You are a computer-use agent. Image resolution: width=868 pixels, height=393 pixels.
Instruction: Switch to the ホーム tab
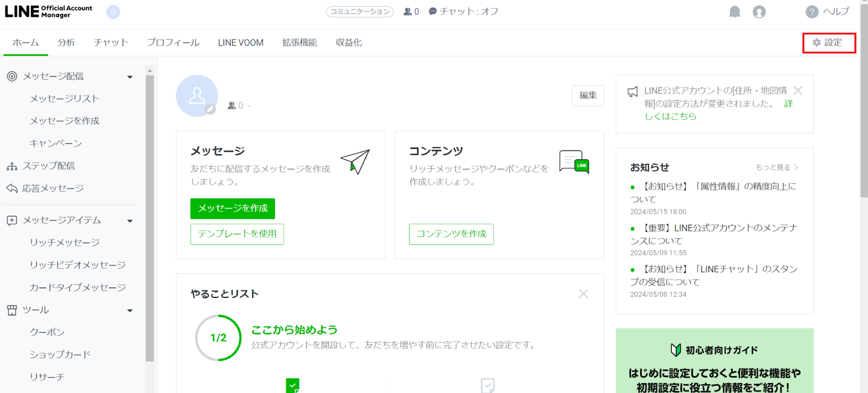tap(25, 42)
